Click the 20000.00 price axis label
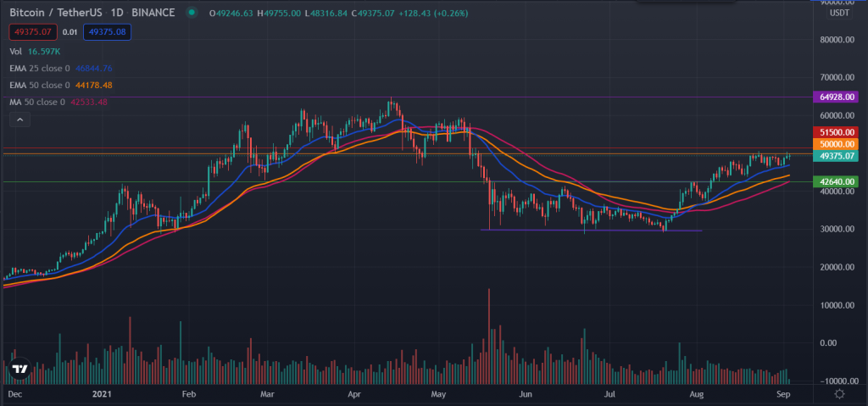The image size is (868, 406). coord(837,267)
